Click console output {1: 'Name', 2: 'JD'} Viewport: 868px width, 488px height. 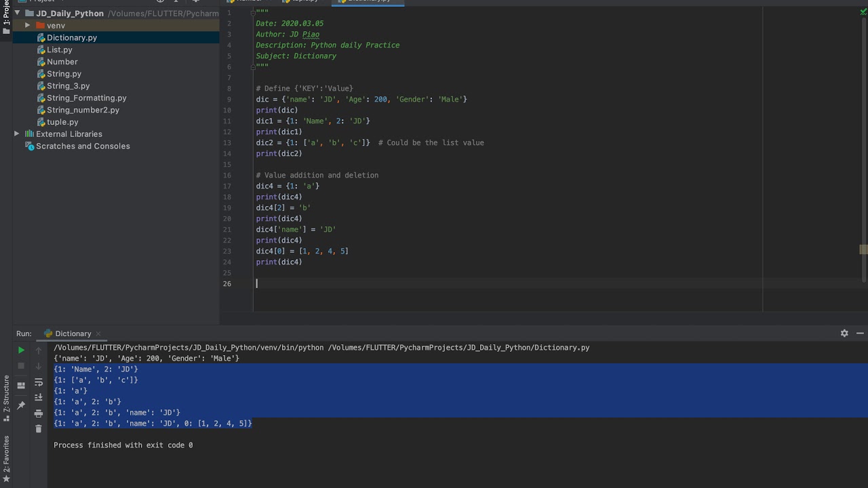tap(96, 369)
